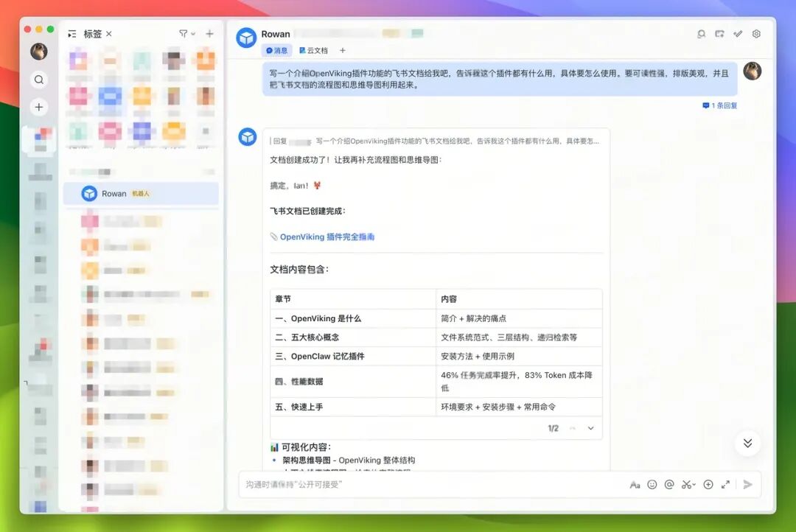Search in chat using the header search icon
796x532 pixels.
pos(701,34)
